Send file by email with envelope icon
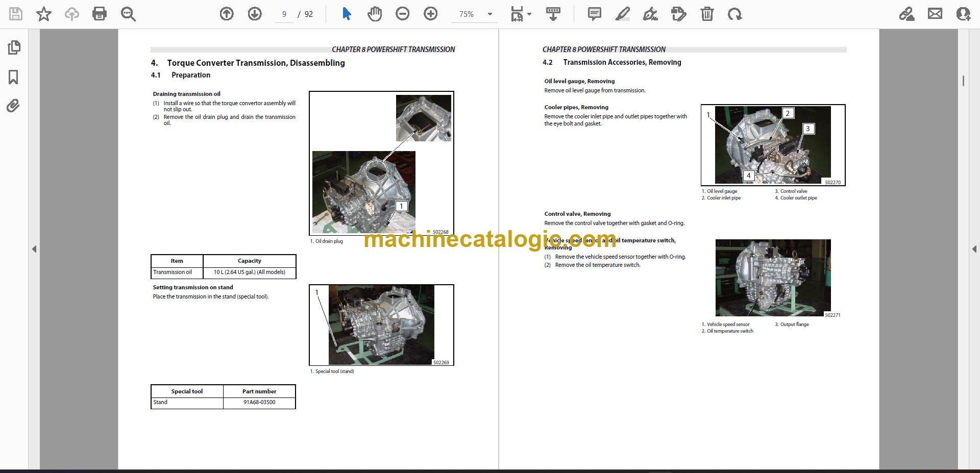This screenshot has width=980, height=473. [935, 14]
